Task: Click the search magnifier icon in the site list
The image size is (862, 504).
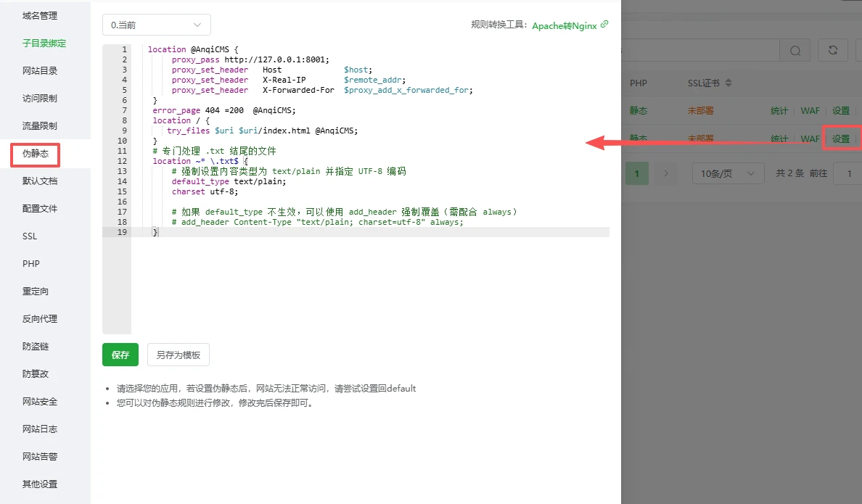Action: 795,51
